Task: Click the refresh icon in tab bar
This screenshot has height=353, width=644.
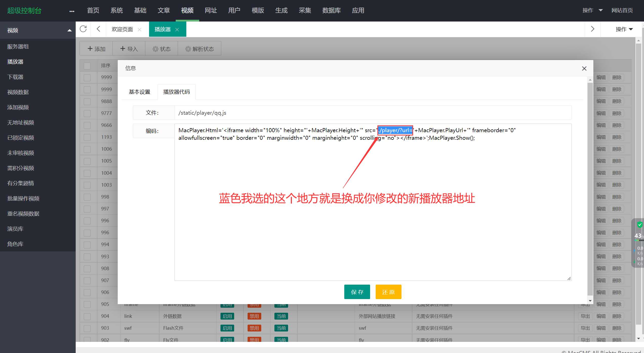Action: [83, 29]
